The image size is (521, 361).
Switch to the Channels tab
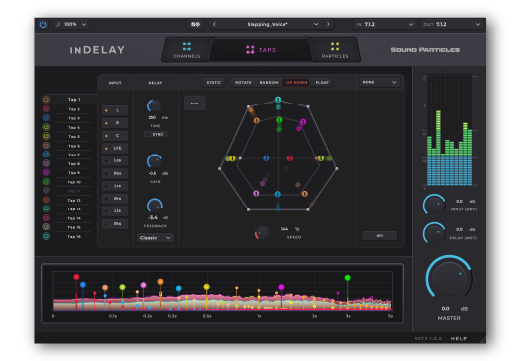point(187,50)
